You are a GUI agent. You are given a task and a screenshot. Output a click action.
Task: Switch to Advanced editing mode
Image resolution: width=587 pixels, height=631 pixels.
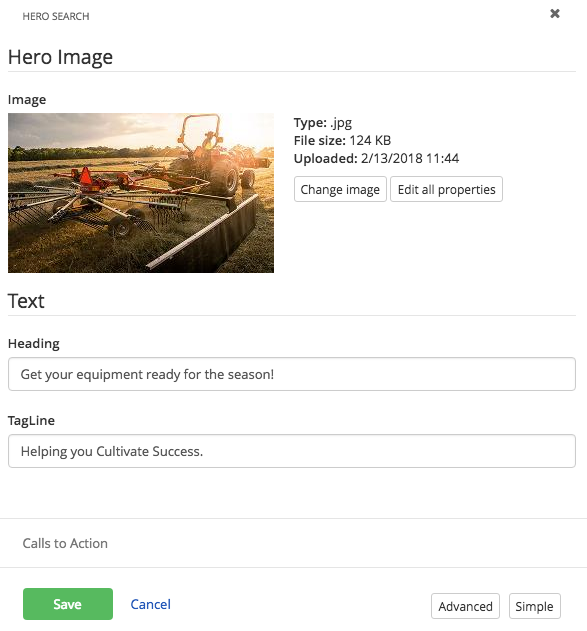tap(465, 606)
